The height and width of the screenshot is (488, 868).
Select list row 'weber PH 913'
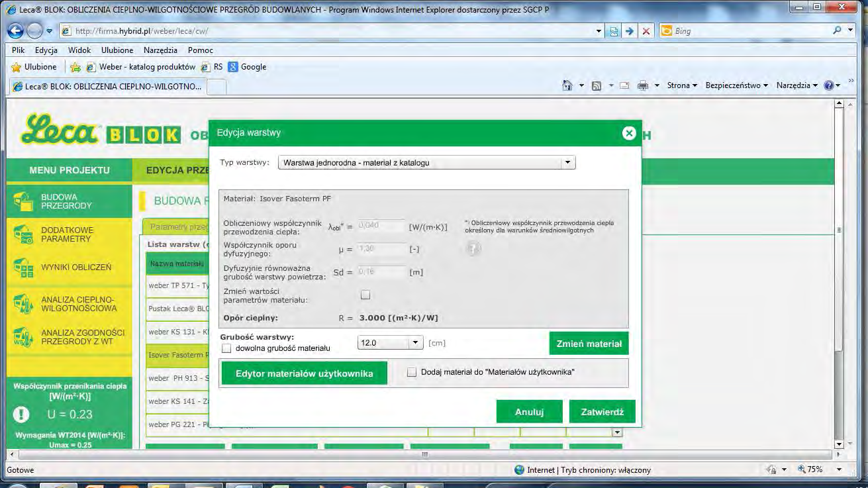pos(179,378)
